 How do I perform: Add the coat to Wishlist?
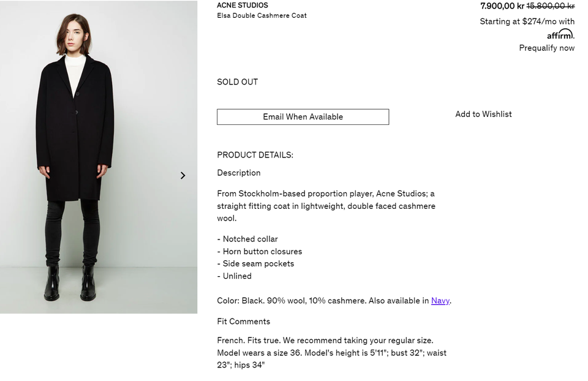[x=483, y=115]
